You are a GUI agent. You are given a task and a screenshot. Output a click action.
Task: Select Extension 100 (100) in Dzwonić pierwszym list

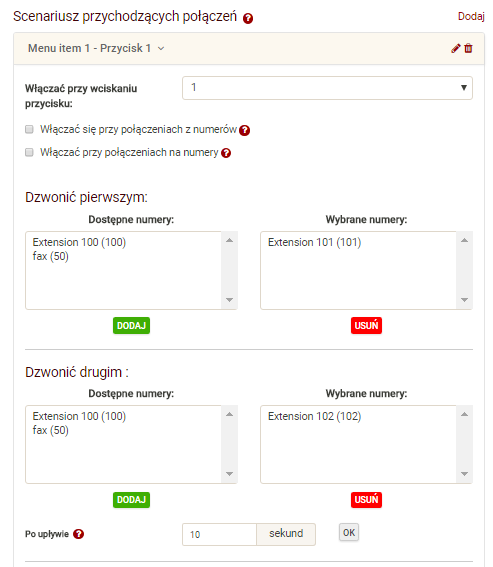[x=79, y=242]
